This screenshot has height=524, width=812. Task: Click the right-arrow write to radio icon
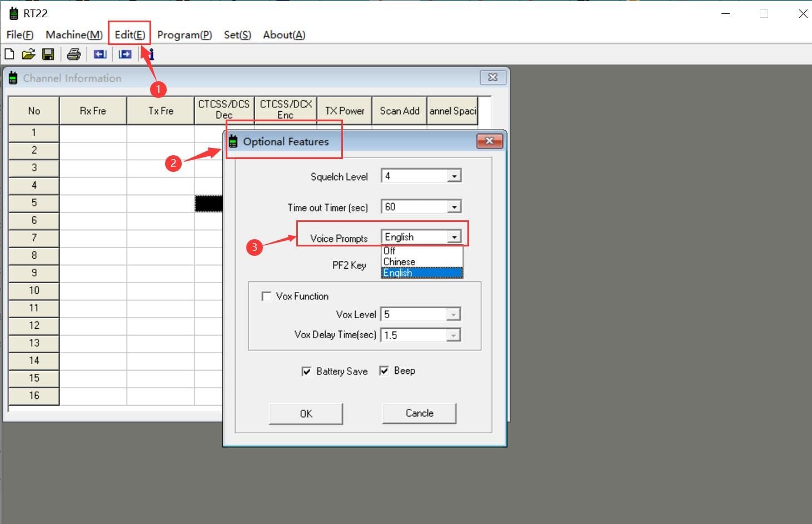tap(125, 54)
